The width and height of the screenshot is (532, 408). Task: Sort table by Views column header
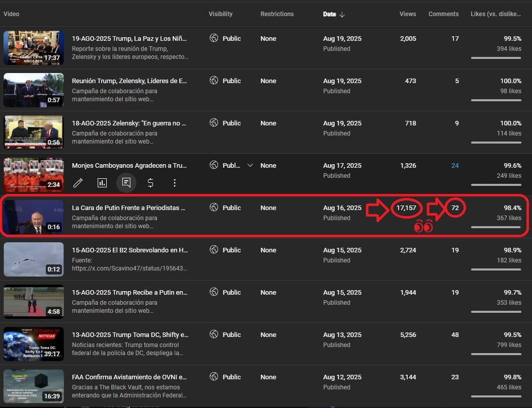pos(408,14)
